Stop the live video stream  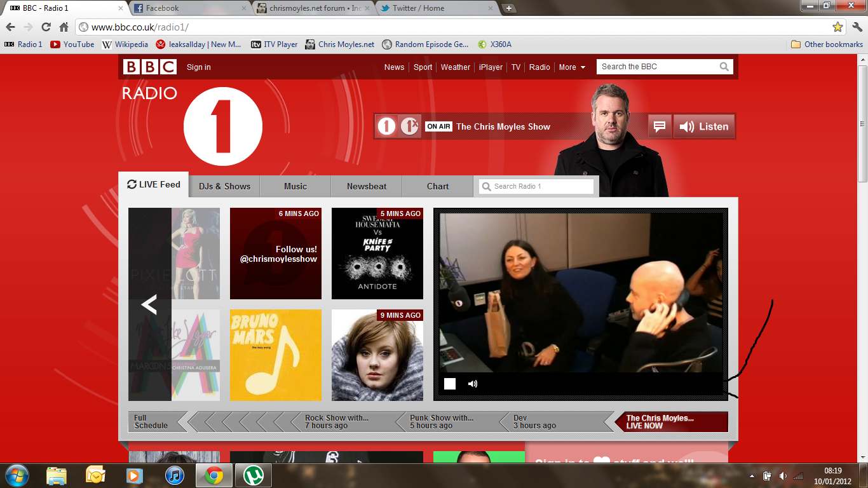[x=450, y=384]
